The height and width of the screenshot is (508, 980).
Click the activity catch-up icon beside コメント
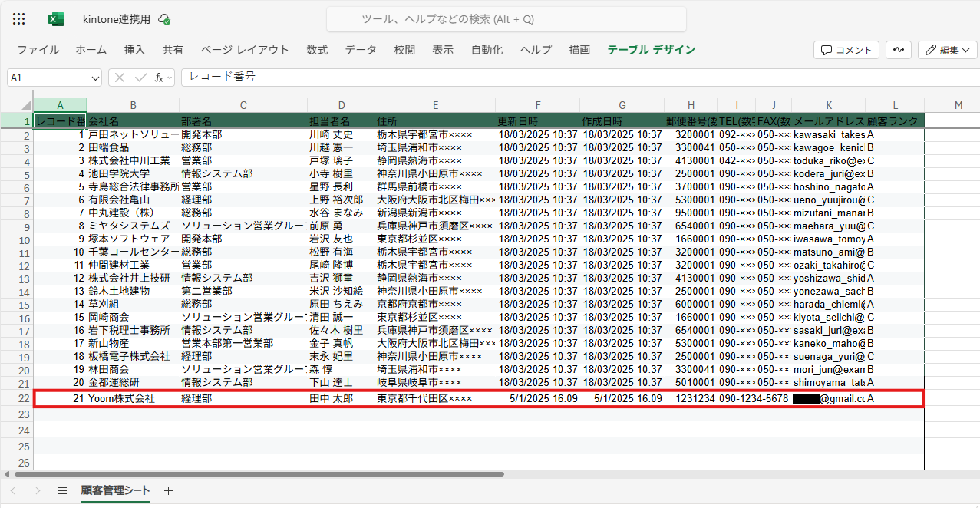pos(898,50)
